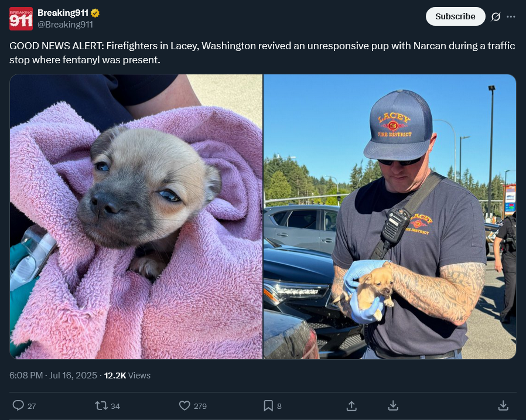Click the Grok slashed-circle icon

[496, 16]
